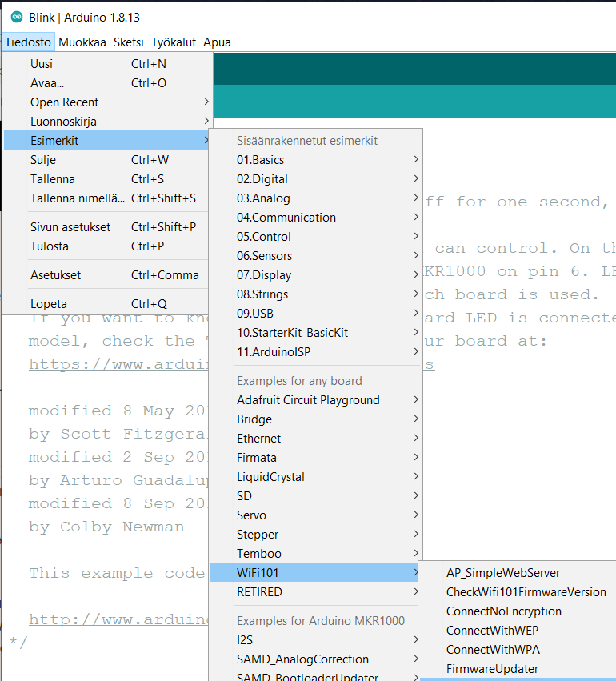Click the 'This example code' comment line

pos(117,573)
